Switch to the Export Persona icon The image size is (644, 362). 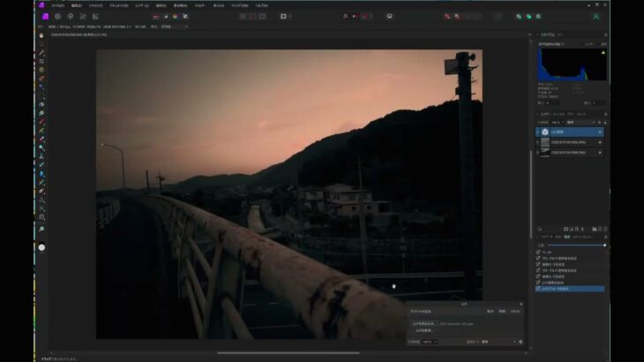(95, 17)
